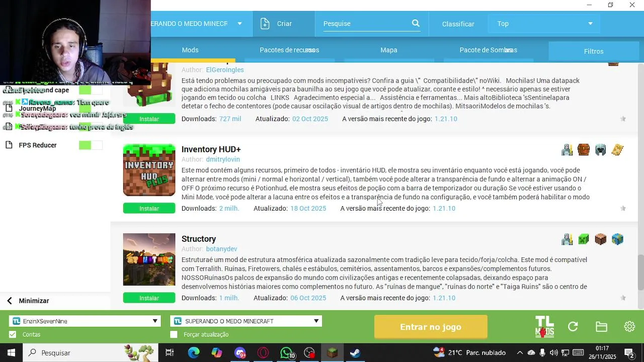The height and width of the screenshot is (362, 644).
Task: Toggle the JourneyMap mod switch
Action: point(91,108)
